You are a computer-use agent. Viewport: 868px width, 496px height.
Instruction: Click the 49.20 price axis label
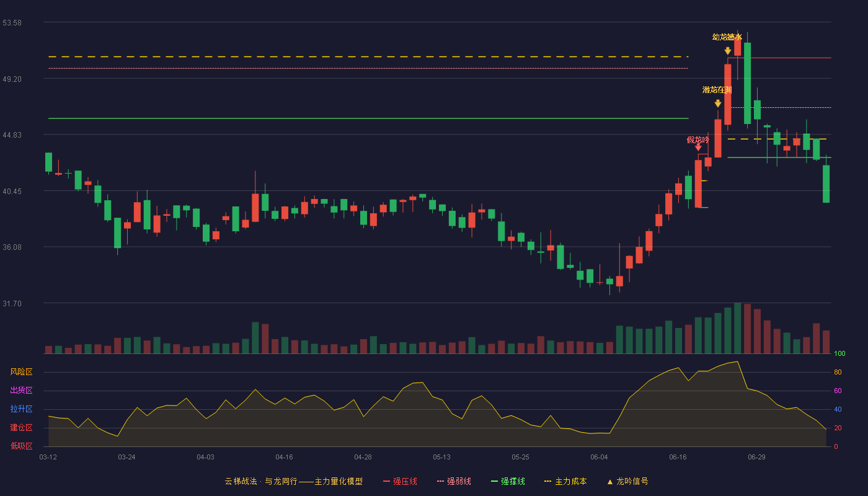coord(12,79)
